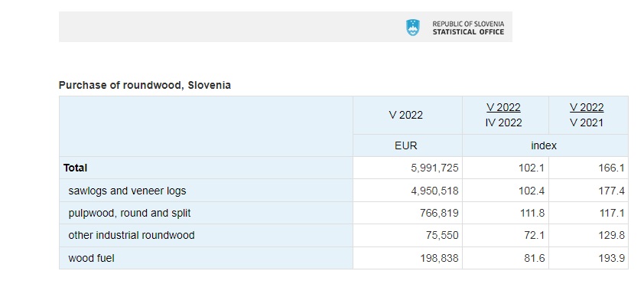Screen dimensions: 644x284
Task: Click the other industrial roundwood row label
Action: tap(132, 235)
